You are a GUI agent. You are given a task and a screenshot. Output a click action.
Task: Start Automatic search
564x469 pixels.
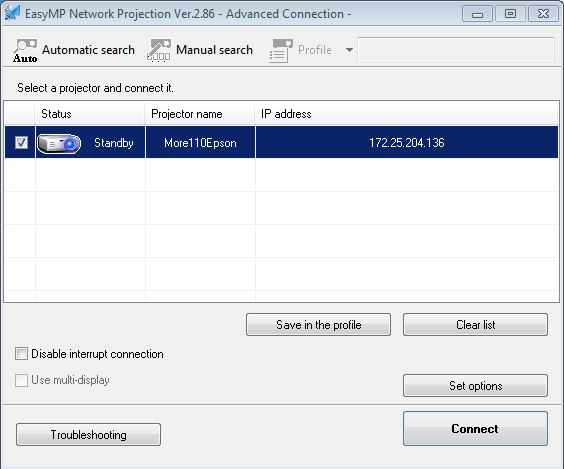click(74, 51)
